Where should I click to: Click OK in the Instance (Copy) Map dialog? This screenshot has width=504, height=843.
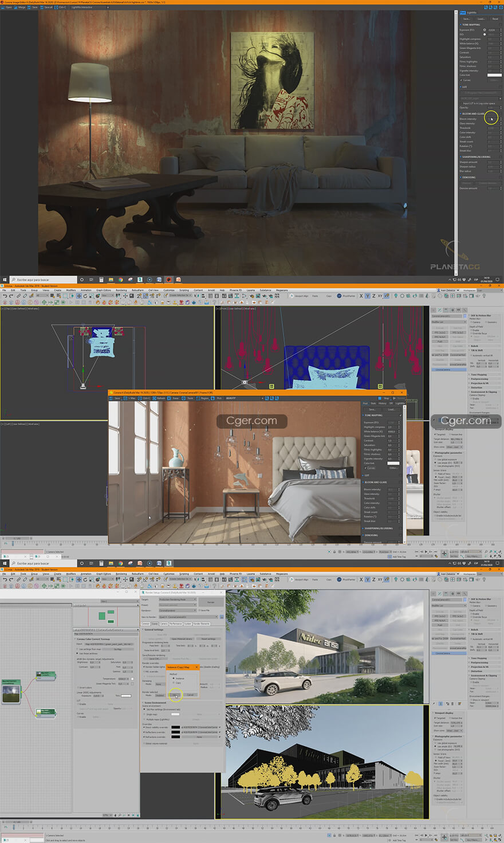coord(175,695)
